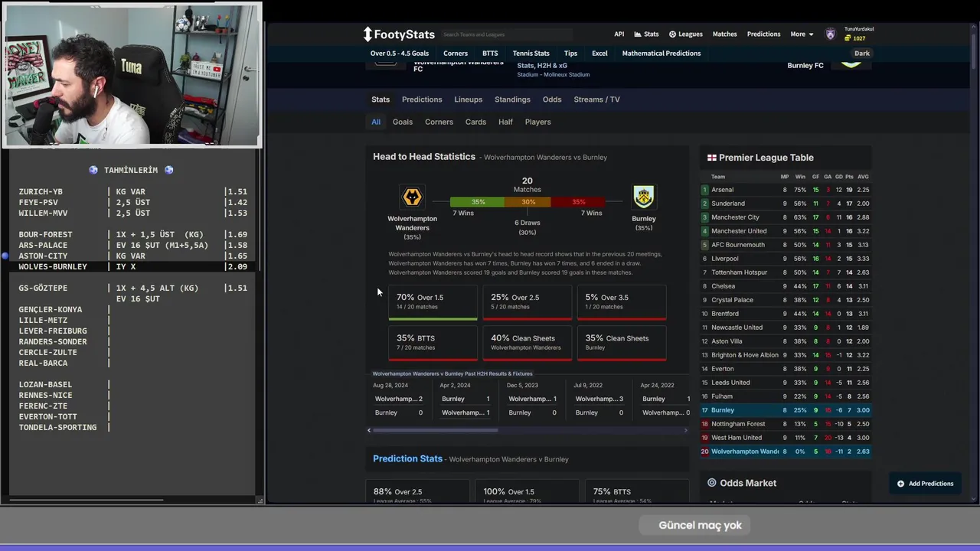Open the FootyStats logo home link
The height and width of the screenshot is (551, 980).
(x=399, y=34)
